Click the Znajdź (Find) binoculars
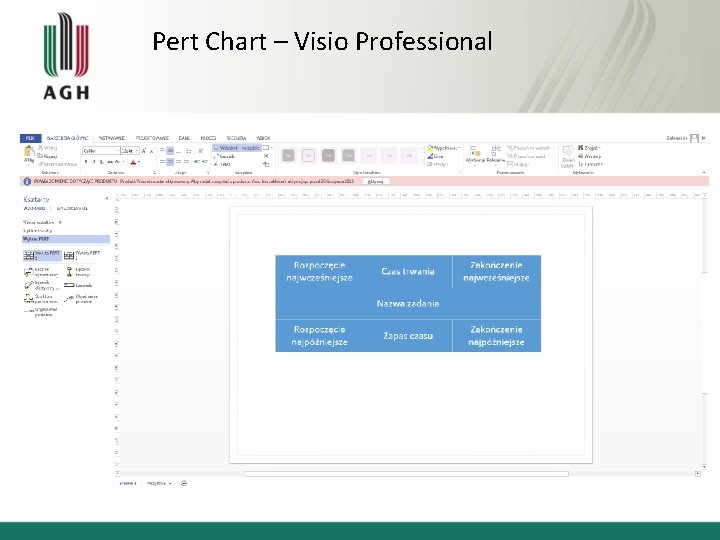720x540 pixels. tap(581, 148)
